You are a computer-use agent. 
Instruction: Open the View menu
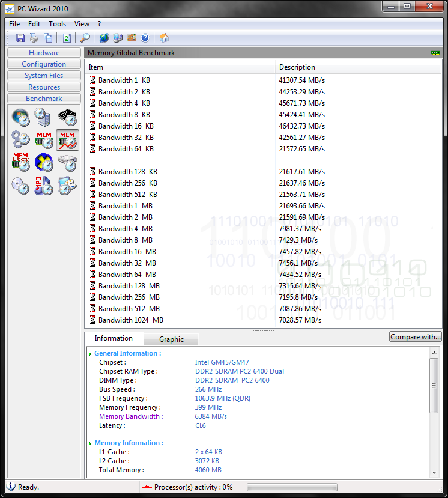[82, 24]
